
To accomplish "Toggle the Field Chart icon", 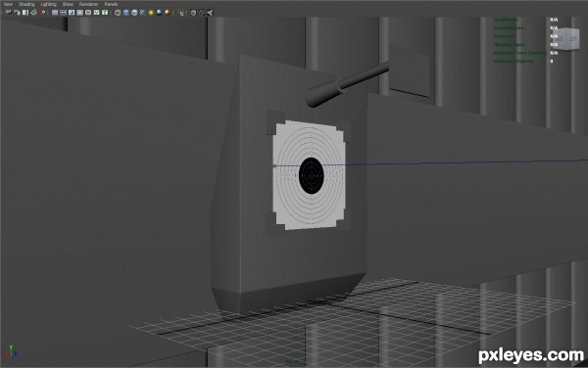I will pyautogui.click(x=88, y=13).
